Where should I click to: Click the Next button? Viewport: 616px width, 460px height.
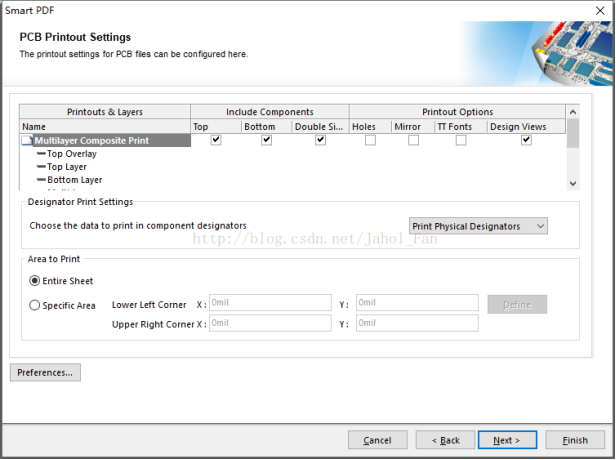pos(507,440)
